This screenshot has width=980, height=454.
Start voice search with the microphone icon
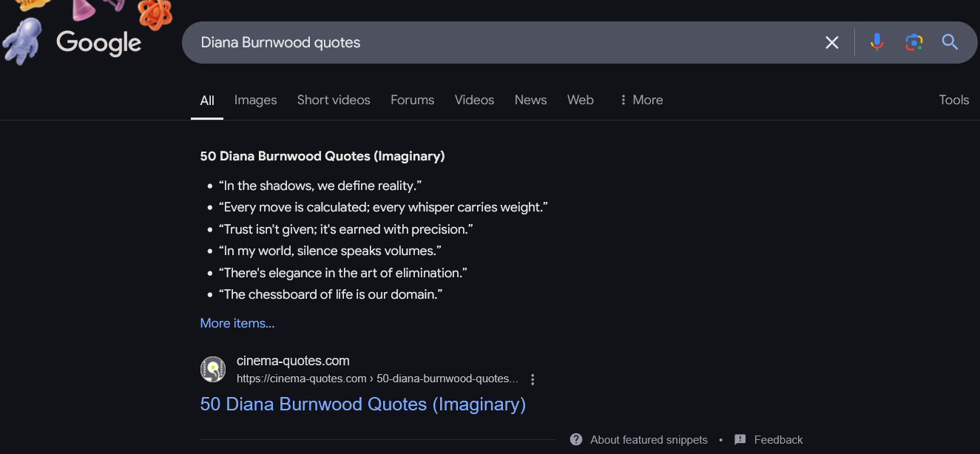point(876,43)
